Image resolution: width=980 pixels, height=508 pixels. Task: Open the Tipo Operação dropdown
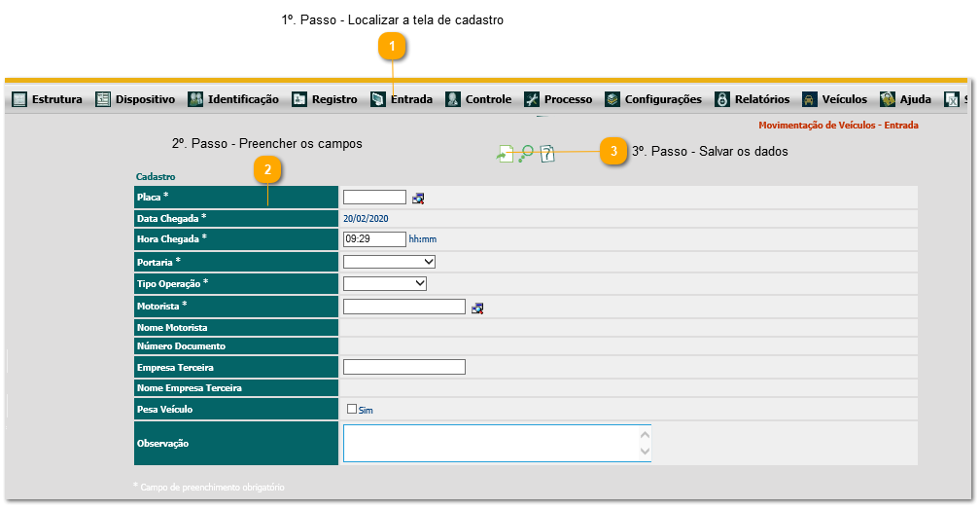pyautogui.click(x=385, y=283)
